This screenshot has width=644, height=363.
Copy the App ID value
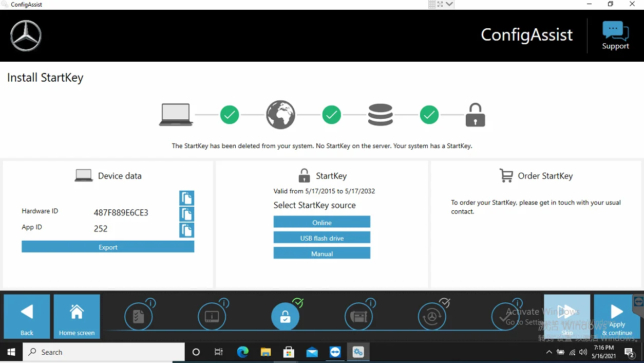(x=186, y=230)
